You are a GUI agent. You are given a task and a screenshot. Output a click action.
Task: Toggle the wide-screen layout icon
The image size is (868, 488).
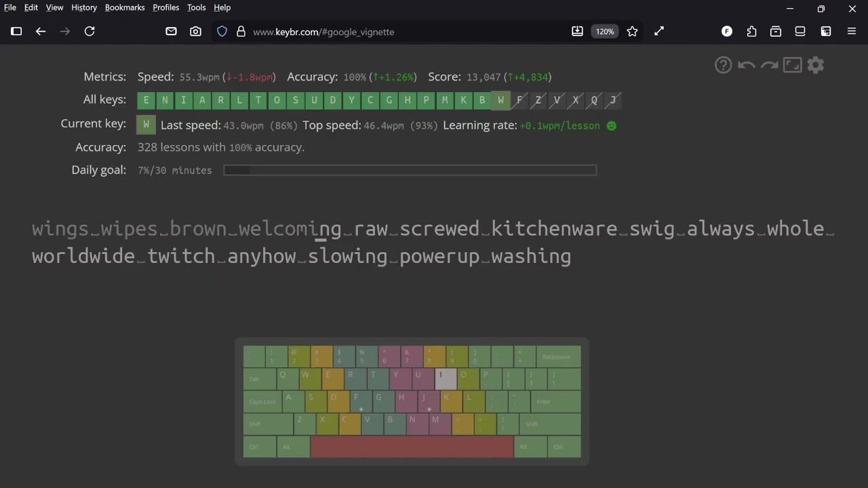792,65
